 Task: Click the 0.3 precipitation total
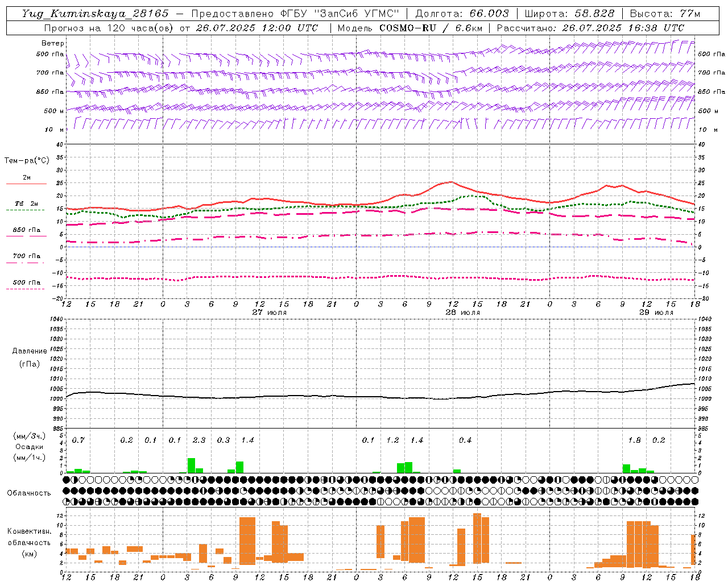point(224,440)
